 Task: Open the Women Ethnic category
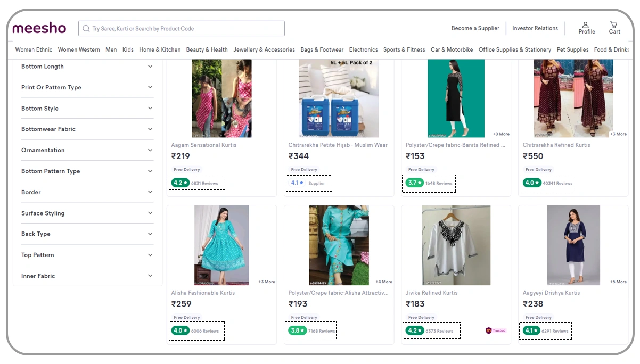point(33,49)
